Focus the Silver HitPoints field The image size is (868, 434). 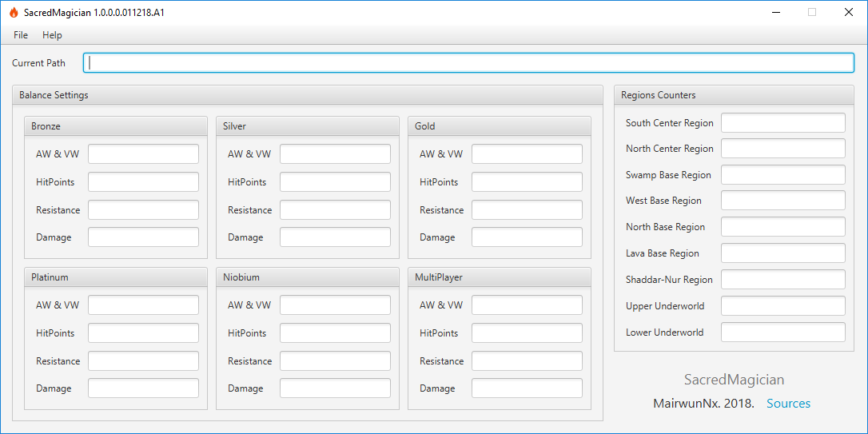(335, 181)
